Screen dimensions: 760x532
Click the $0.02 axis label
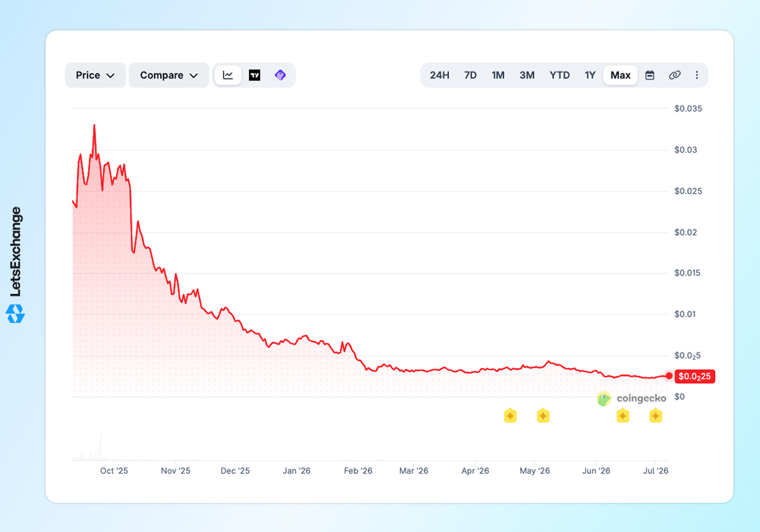point(686,232)
